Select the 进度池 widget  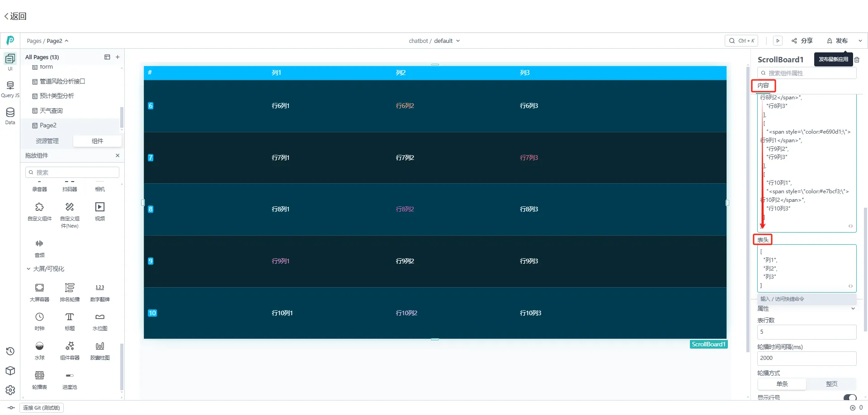tap(70, 380)
